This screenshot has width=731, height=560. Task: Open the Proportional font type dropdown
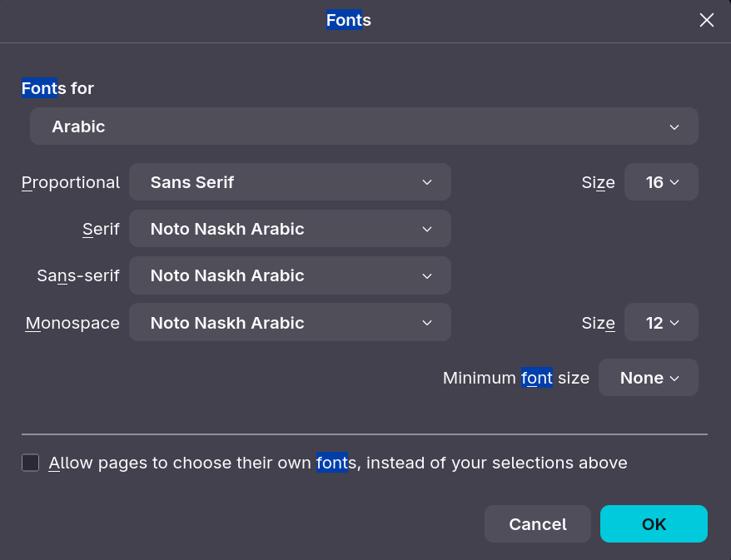click(x=290, y=182)
